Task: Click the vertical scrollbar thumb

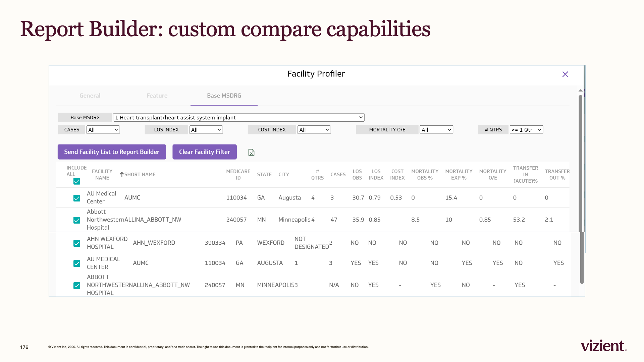Action: pos(581,163)
